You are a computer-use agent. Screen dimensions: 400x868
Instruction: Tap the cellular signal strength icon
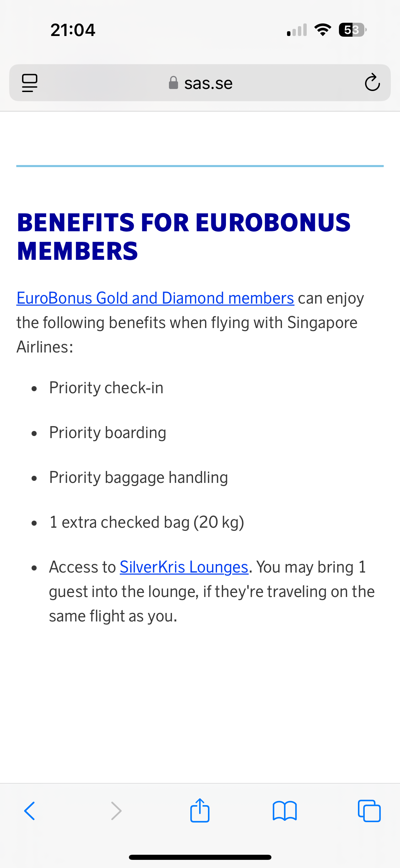297,30
